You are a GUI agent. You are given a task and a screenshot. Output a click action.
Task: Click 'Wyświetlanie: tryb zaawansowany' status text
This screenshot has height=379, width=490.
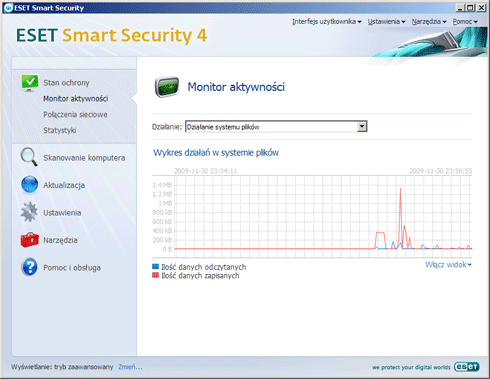pos(62,367)
